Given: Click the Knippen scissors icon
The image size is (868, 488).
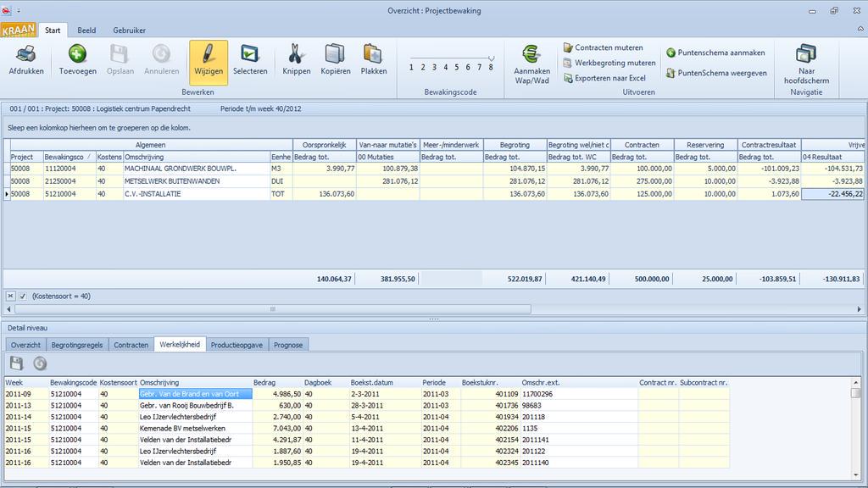Looking at the screenshot, I should coord(295,53).
